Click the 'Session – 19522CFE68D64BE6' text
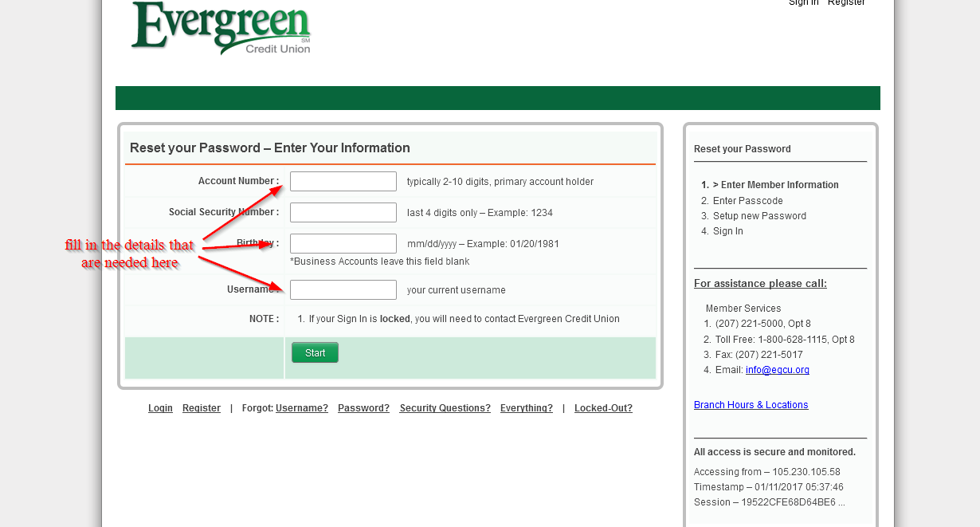 [770, 502]
